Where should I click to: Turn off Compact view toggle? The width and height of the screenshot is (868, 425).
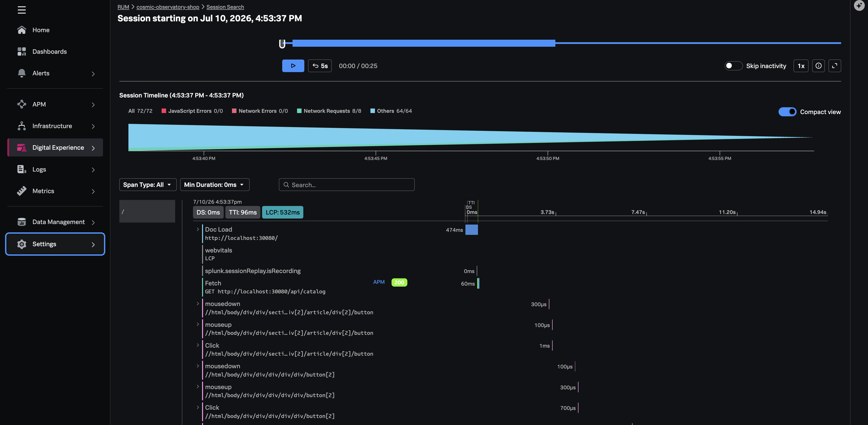pyautogui.click(x=788, y=112)
